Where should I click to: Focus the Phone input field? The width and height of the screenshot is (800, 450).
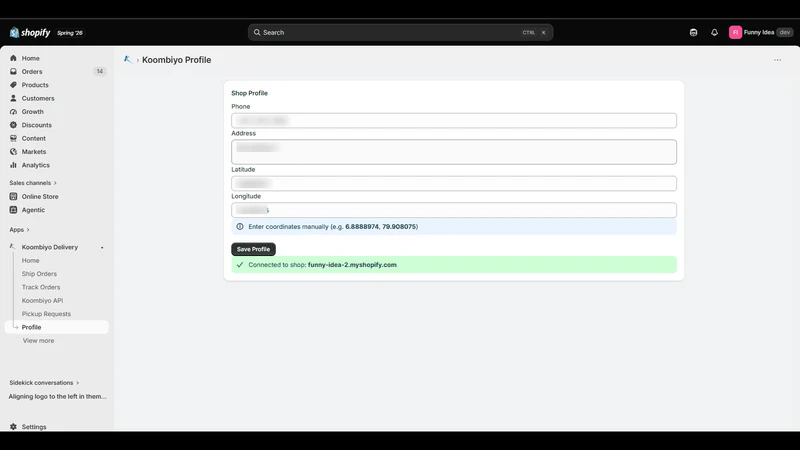[454, 120]
